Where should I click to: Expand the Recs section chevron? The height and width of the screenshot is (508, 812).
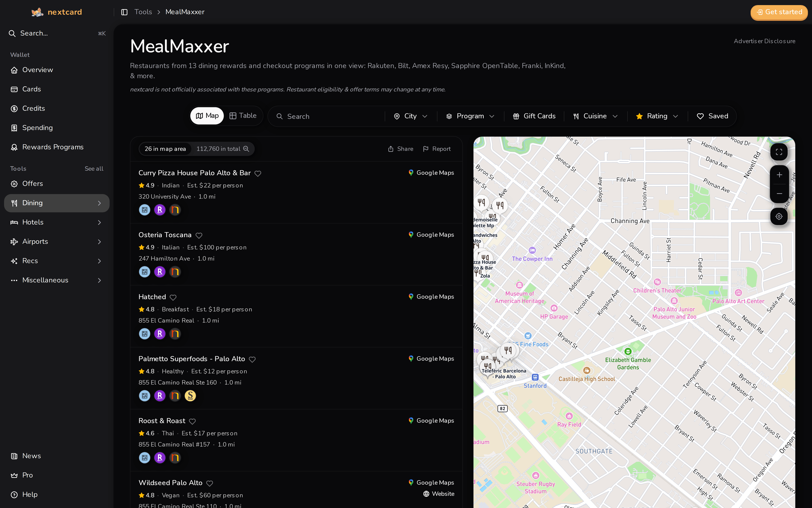(99, 261)
